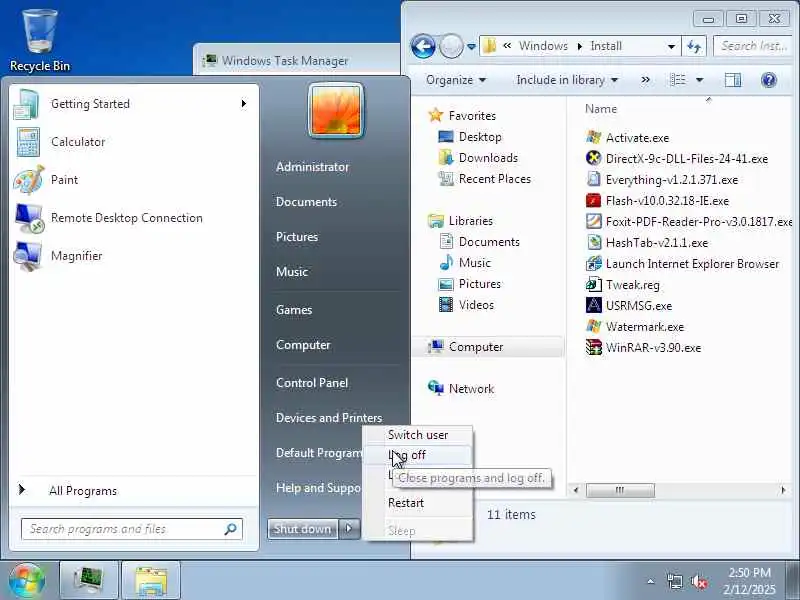
Task: Click the orange flower user account picture
Action: pos(336,111)
